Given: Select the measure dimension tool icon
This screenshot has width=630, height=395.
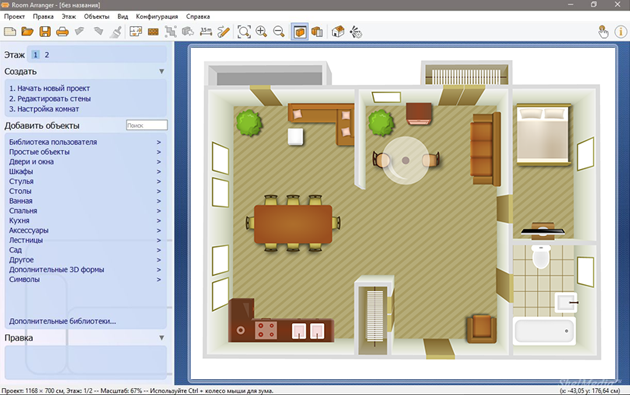Looking at the screenshot, I should pyautogui.click(x=206, y=31).
